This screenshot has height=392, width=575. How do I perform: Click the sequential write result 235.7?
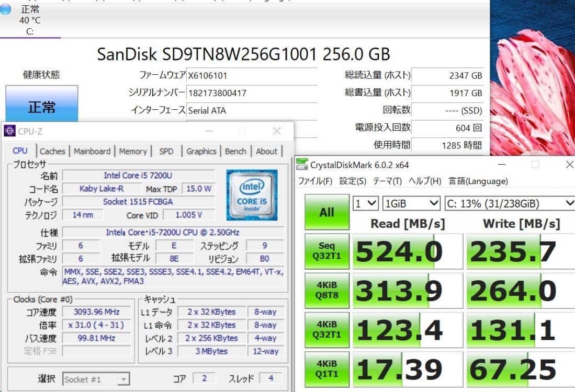coord(521,251)
